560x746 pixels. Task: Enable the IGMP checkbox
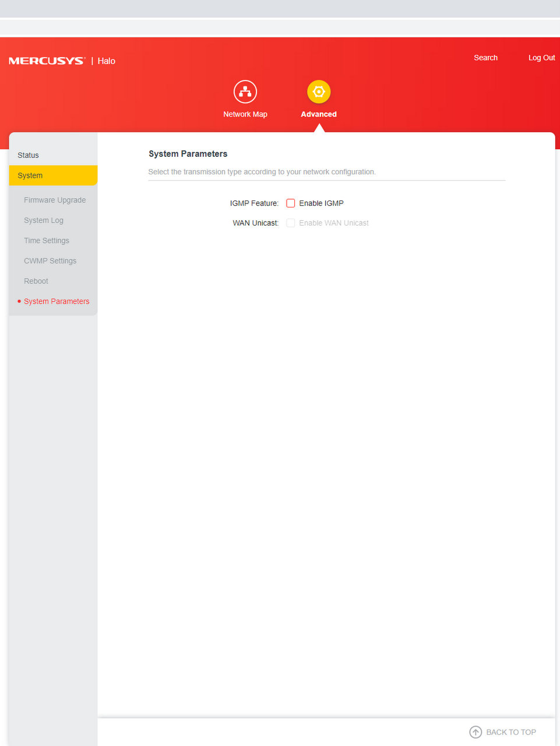(x=291, y=203)
